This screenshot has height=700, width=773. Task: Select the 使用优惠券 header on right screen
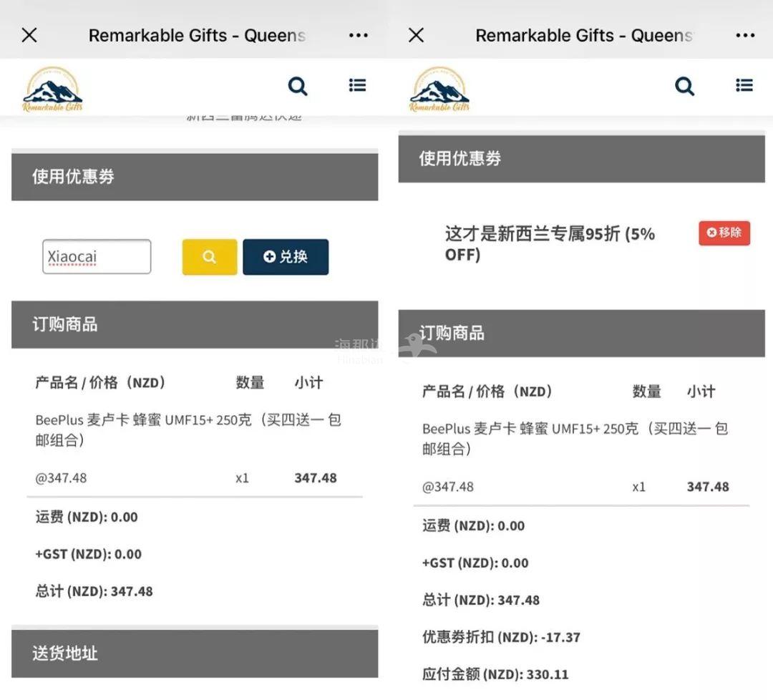582,159
